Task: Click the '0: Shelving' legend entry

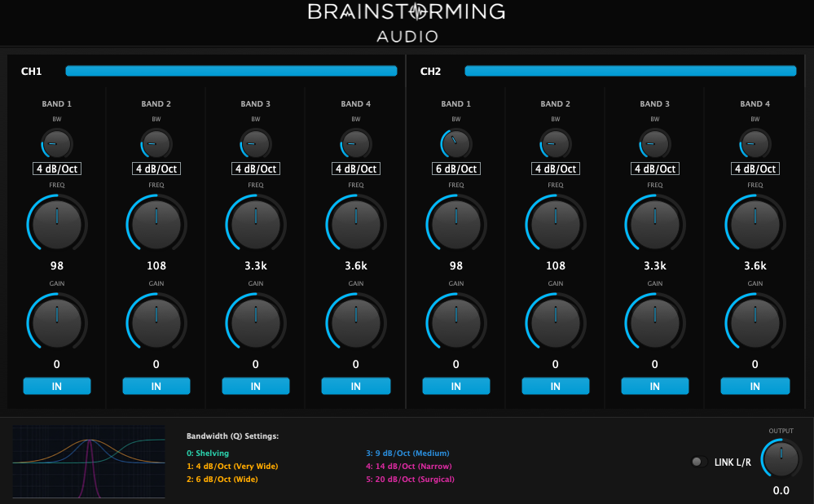Action: coord(208,454)
